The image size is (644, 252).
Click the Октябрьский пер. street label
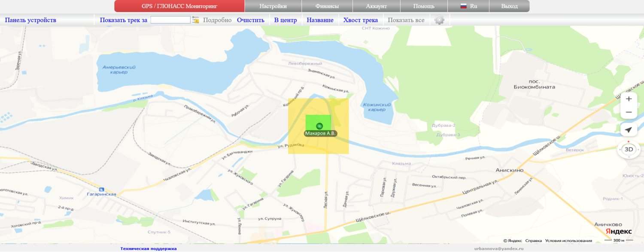[448, 177]
